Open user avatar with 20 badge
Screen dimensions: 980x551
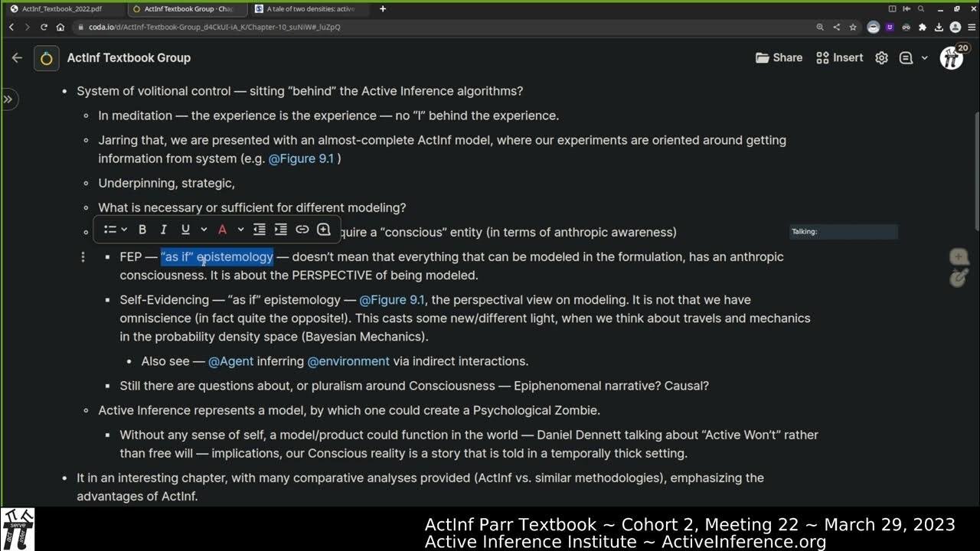pos(952,57)
